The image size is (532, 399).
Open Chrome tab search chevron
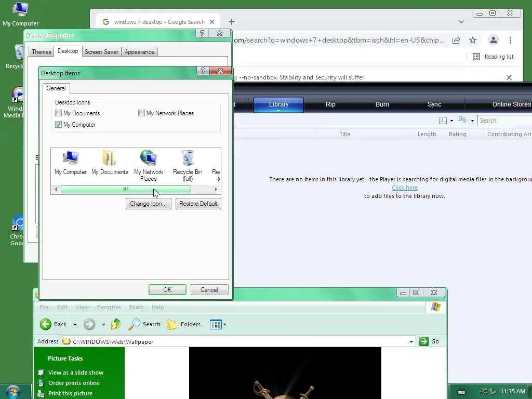point(461,22)
